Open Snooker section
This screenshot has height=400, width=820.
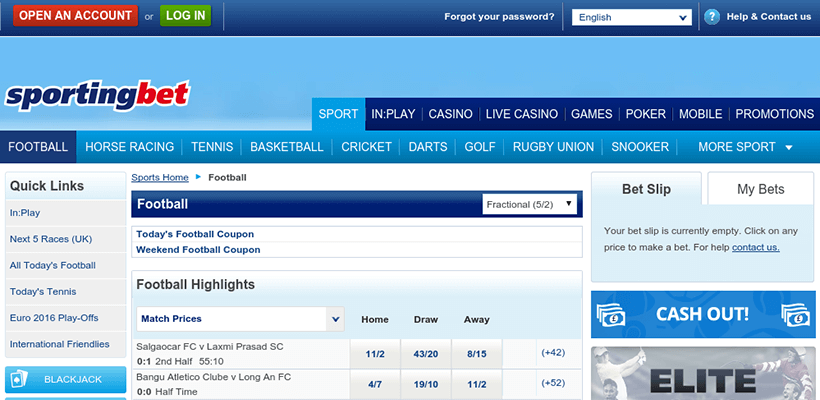640,147
